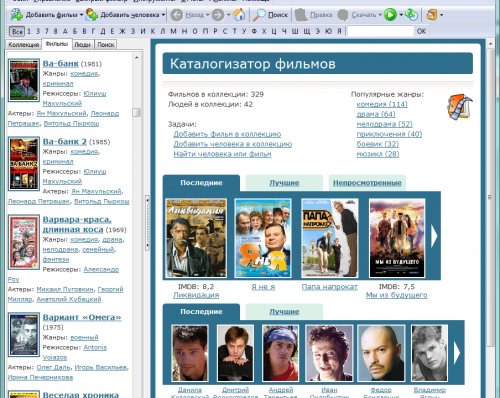Show next films with right arrow
The image size is (500, 398).
[x=434, y=236]
